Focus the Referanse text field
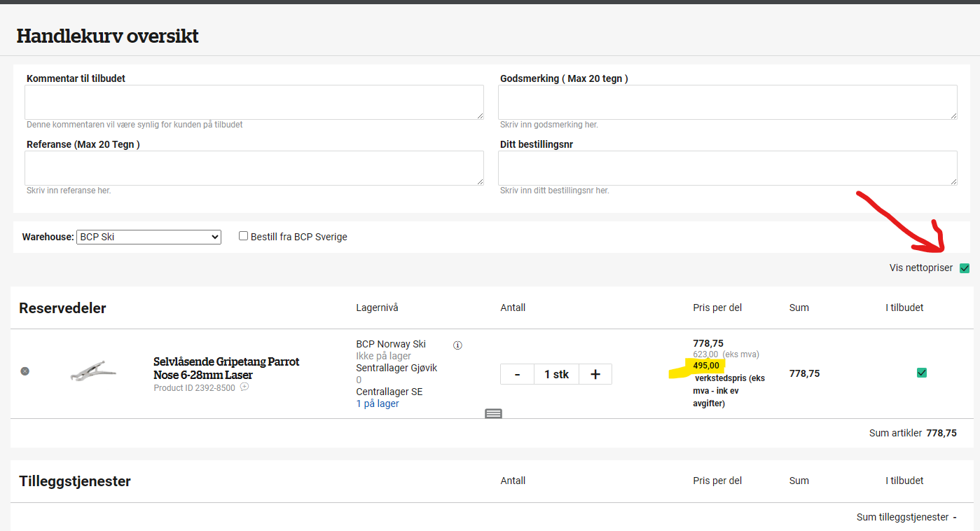 (x=254, y=168)
